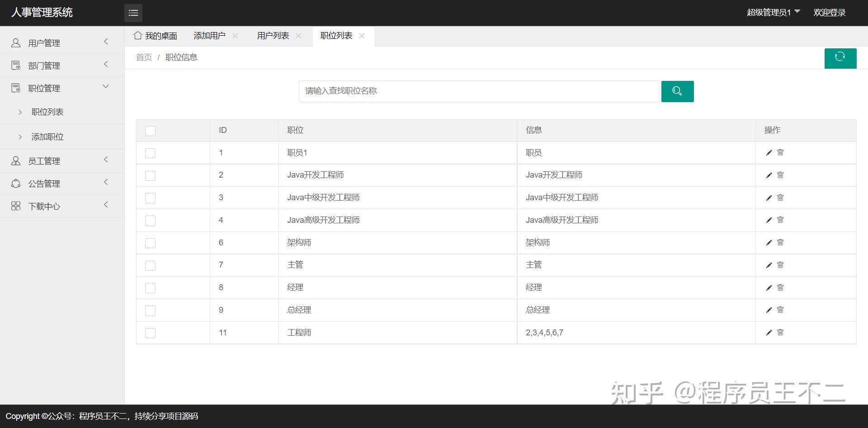Switch to the 添加用户 tab
The width and height of the screenshot is (868, 428).
tap(209, 36)
